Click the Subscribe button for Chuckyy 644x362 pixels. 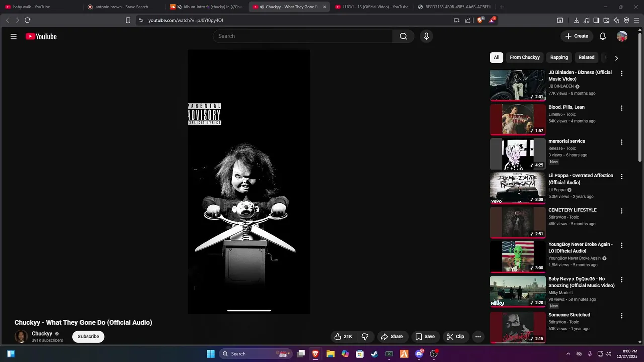(x=89, y=336)
